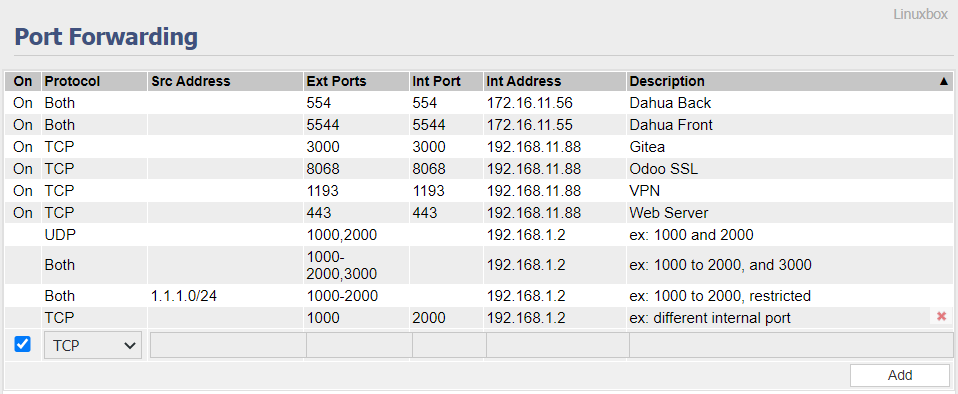Viewport: 958px width, 394px height.
Task: Click the Int Port input field
Action: click(449, 345)
